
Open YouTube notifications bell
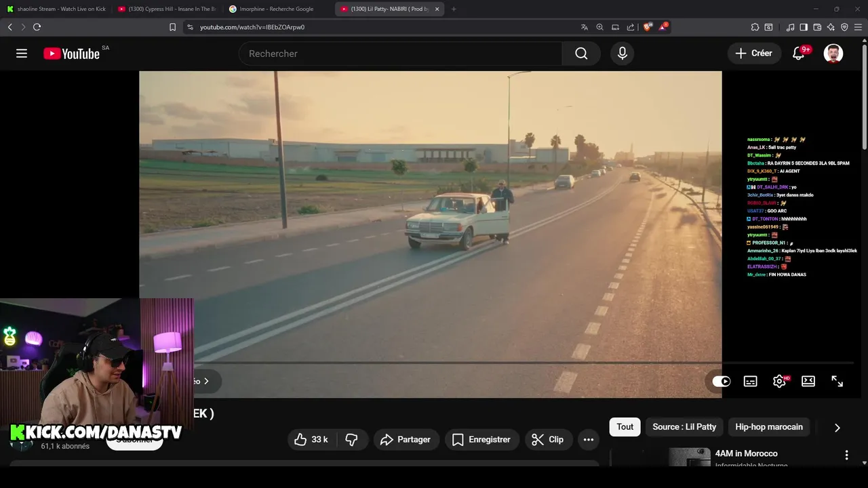pos(799,54)
